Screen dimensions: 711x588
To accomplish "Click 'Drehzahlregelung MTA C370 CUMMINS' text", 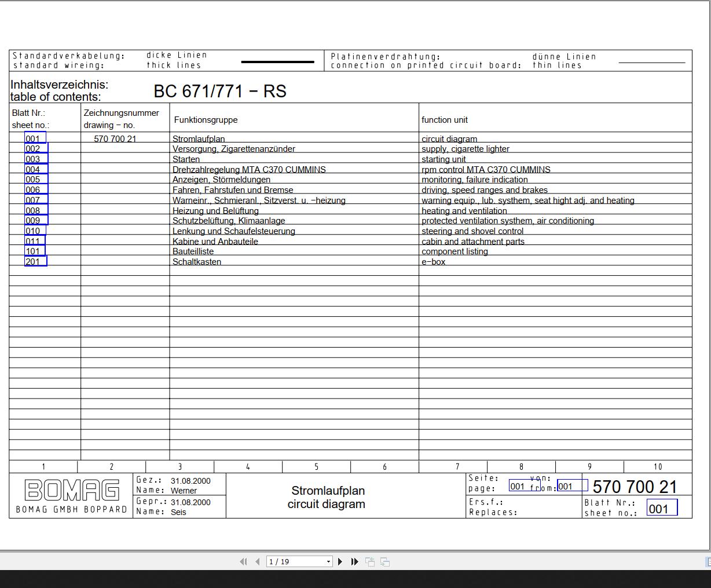I will pos(249,170).
